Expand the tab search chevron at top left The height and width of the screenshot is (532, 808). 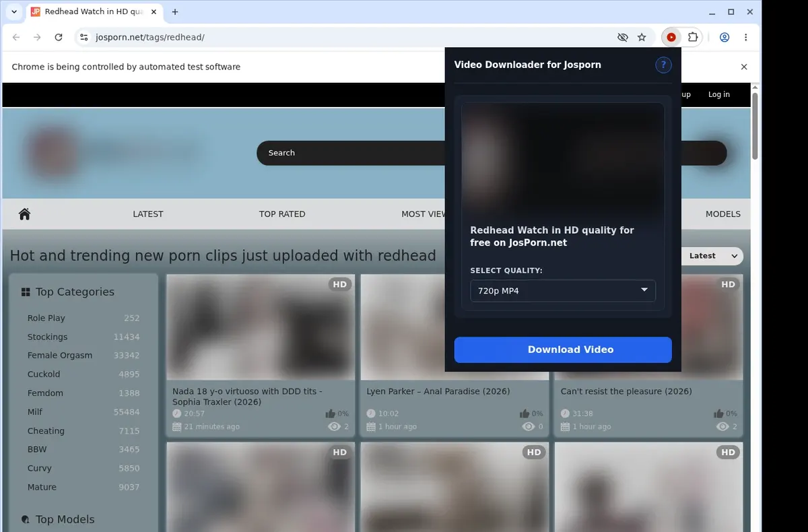[14, 11]
